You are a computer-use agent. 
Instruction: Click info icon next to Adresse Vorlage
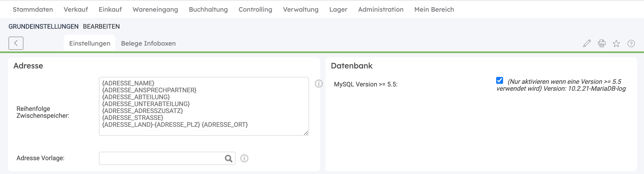244,158
